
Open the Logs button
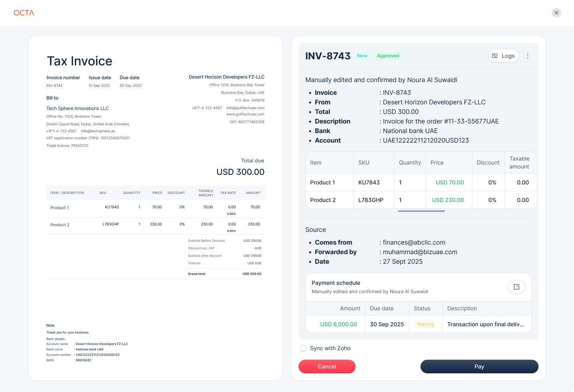[x=504, y=56]
